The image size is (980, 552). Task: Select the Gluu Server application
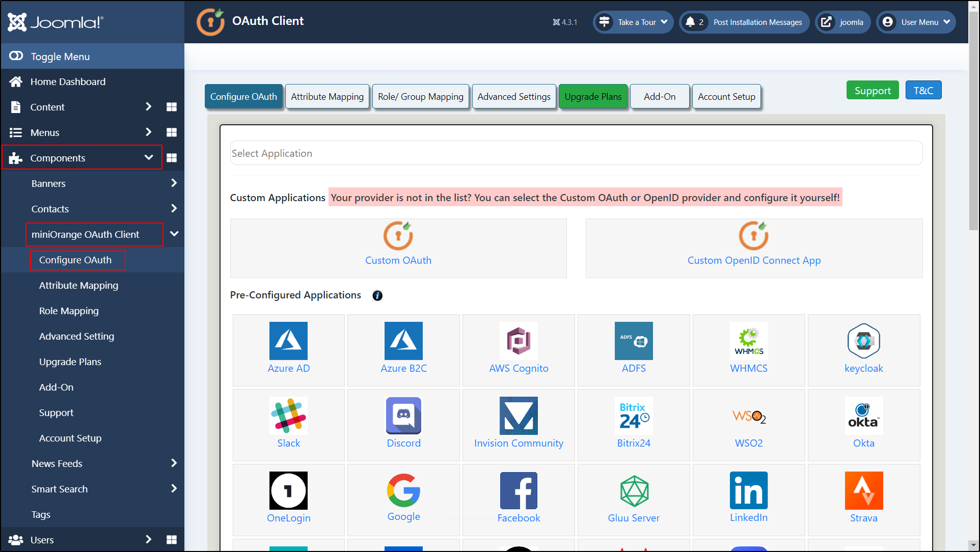coord(634,500)
